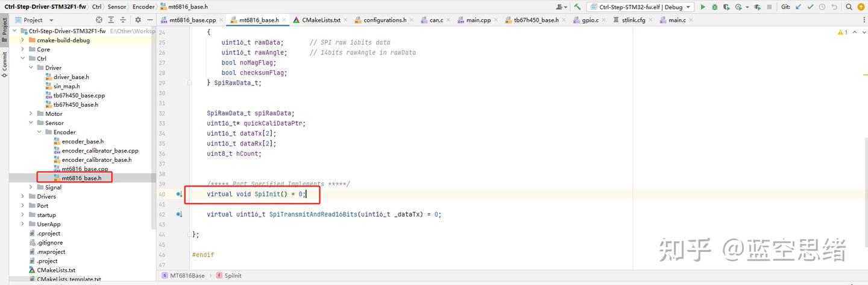Switch to the main.cpp editor tab
This screenshot has height=285, width=868.
(x=478, y=20)
